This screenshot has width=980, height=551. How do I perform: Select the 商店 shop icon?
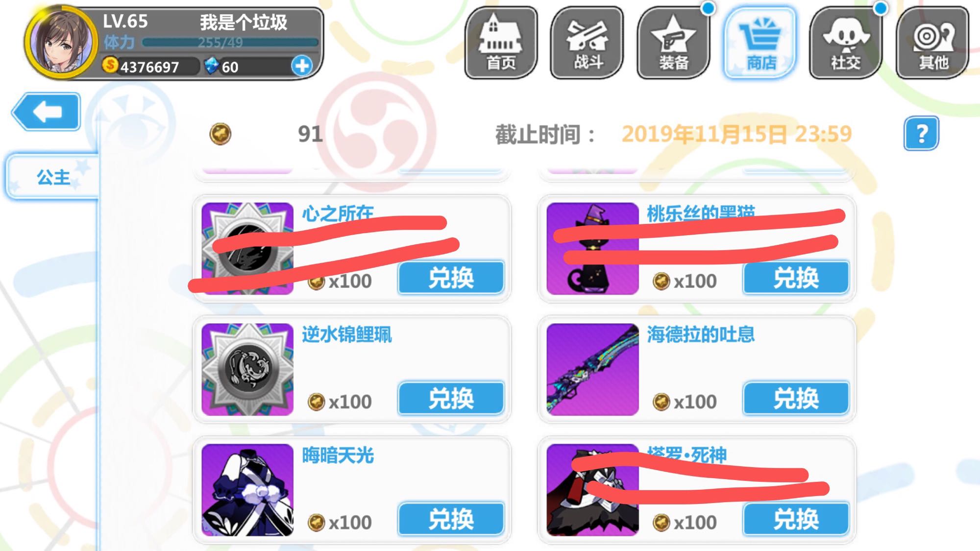(x=760, y=43)
